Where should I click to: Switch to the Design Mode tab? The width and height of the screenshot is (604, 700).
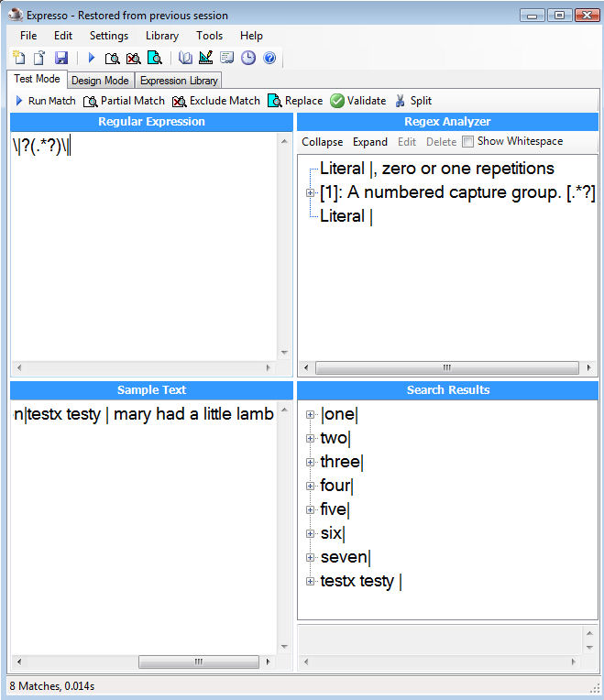point(101,81)
